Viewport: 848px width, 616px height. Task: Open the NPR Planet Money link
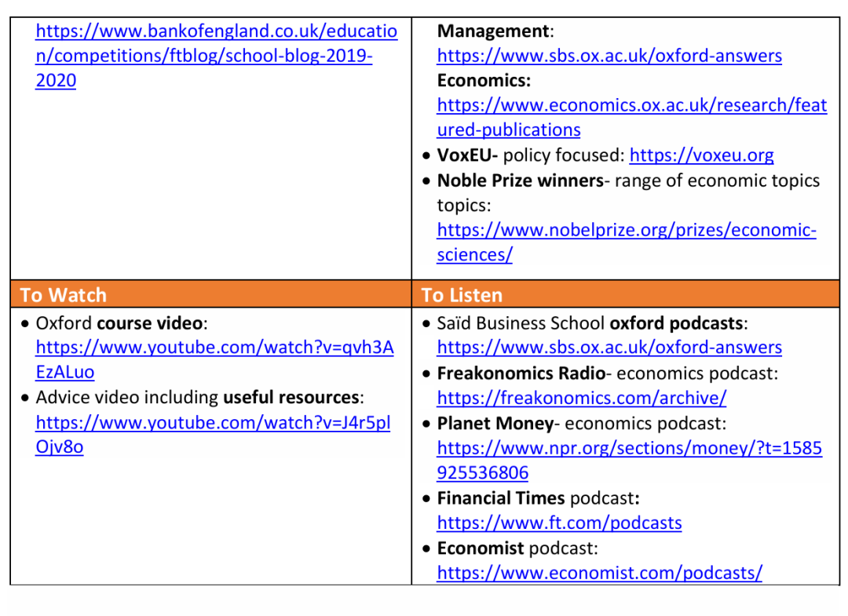[629, 448]
